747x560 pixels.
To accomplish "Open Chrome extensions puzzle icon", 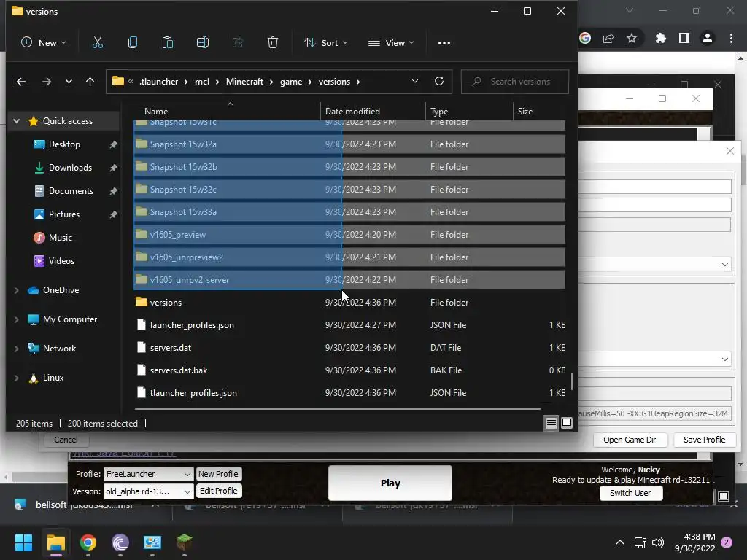I will click(660, 38).
